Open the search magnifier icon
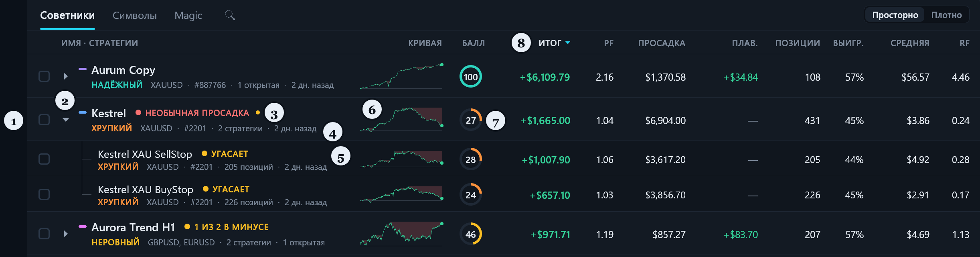980x257 pixels. pos(230,15)
